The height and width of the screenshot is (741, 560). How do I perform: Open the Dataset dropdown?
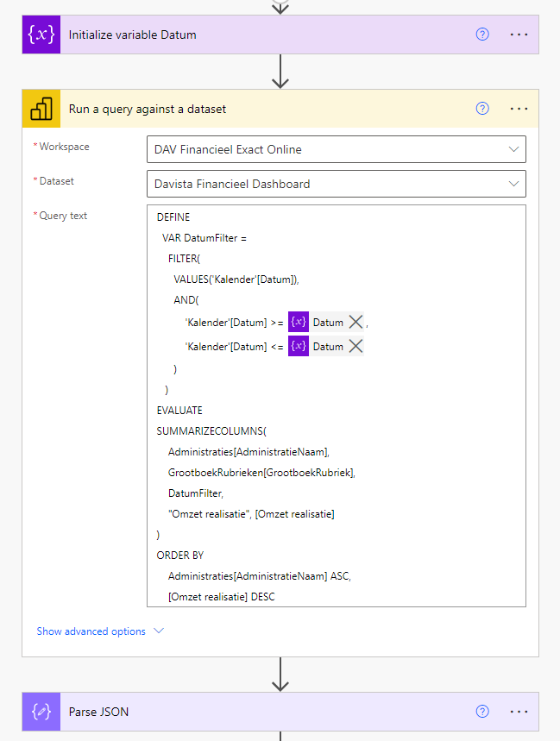click(515, 183)
